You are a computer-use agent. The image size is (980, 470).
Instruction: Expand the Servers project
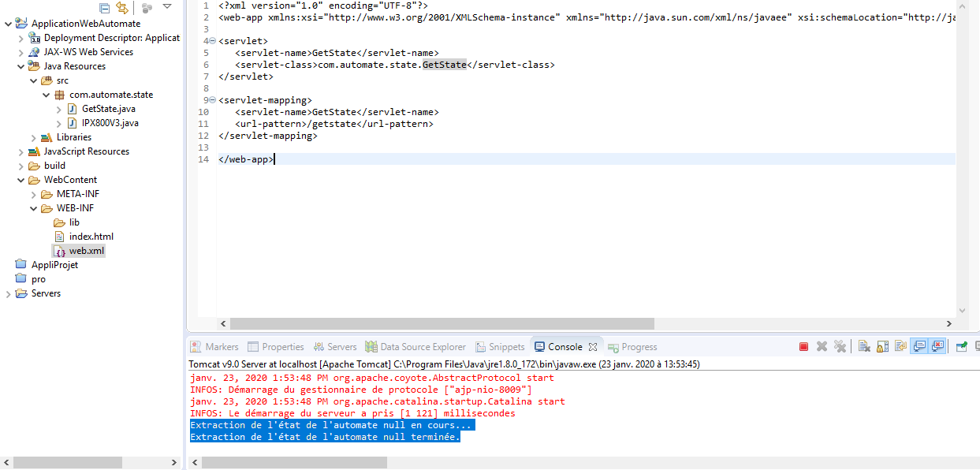coord(8,293)
